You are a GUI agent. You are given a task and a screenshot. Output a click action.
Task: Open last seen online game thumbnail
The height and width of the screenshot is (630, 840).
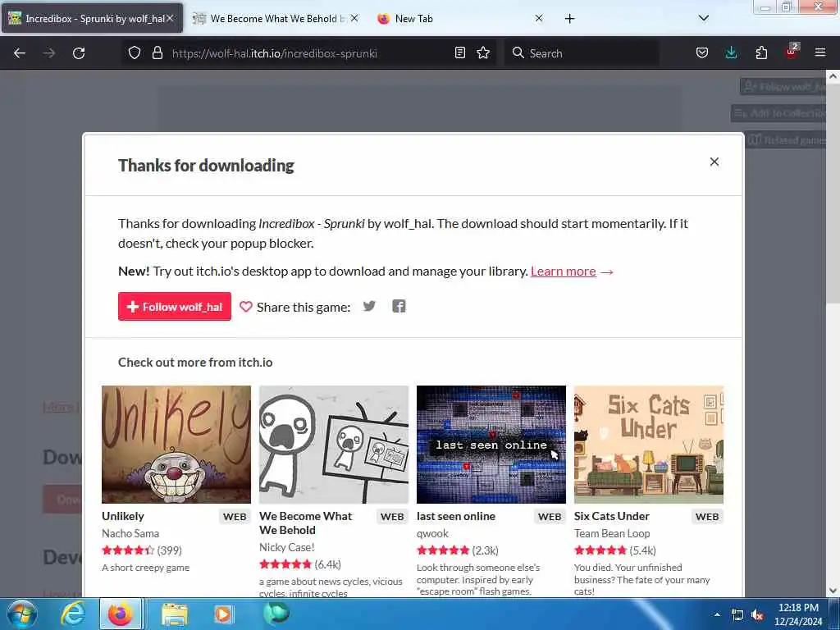[491, 444]
